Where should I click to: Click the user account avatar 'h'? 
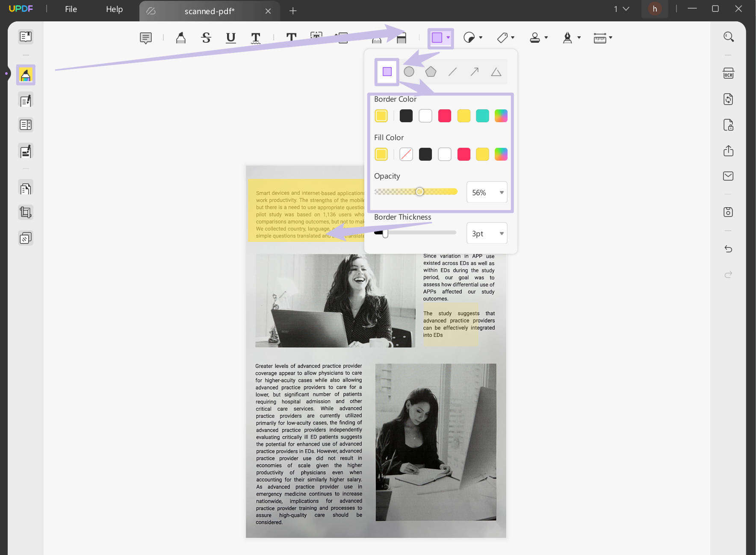(x=655, y=9)
